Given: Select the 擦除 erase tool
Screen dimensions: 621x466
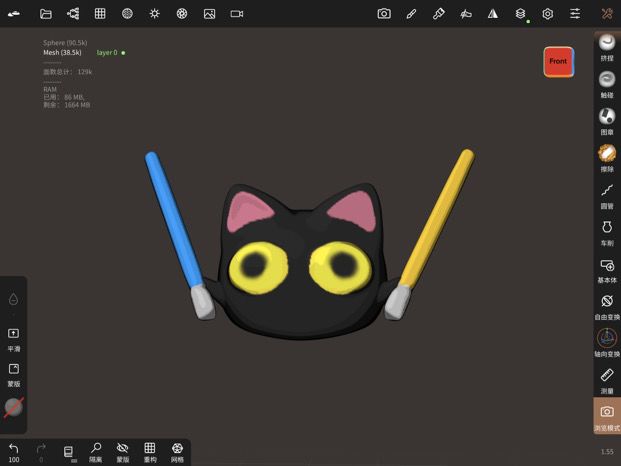Looking at the screenshot, I should [x=607, y=158].
